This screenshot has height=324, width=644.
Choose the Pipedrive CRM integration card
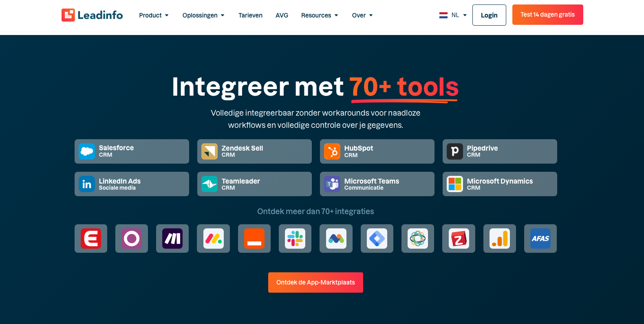500,151
